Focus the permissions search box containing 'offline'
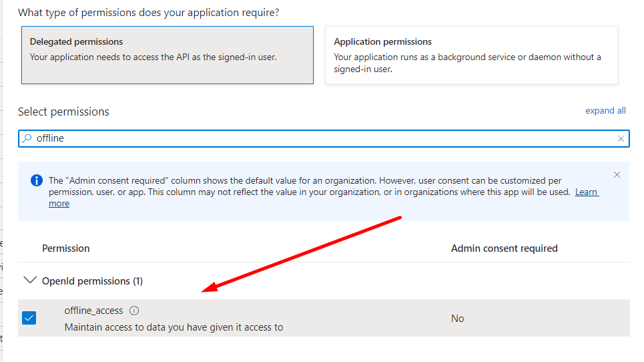 (320, 138)
